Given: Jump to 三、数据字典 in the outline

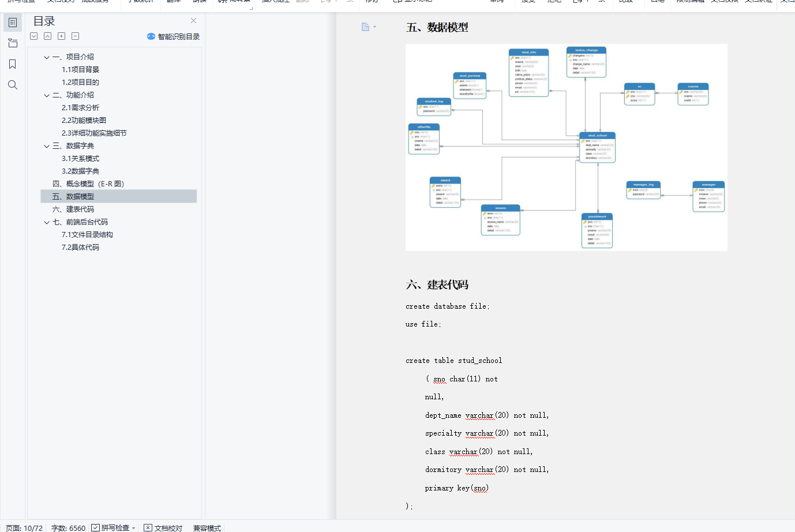Looking at the screenshot, I should (x=73, y=146).
